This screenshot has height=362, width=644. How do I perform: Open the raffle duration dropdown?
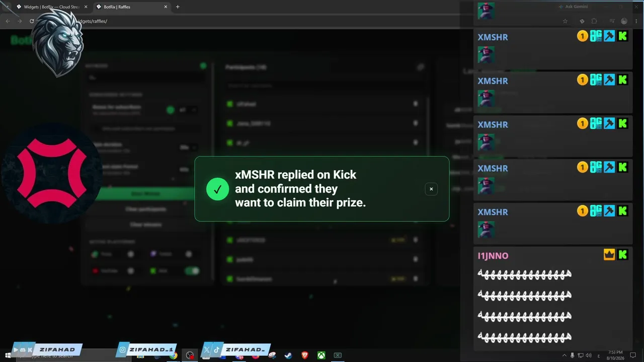click(188, 147)
